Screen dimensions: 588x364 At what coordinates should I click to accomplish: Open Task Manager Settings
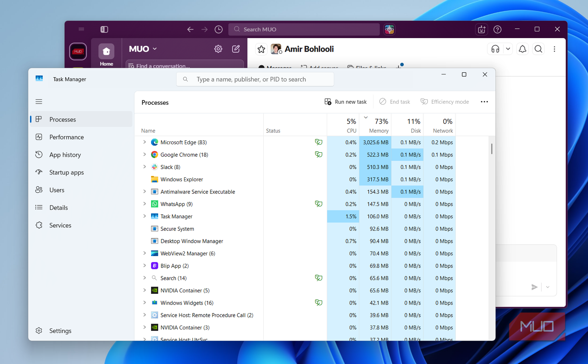point(81,331)
